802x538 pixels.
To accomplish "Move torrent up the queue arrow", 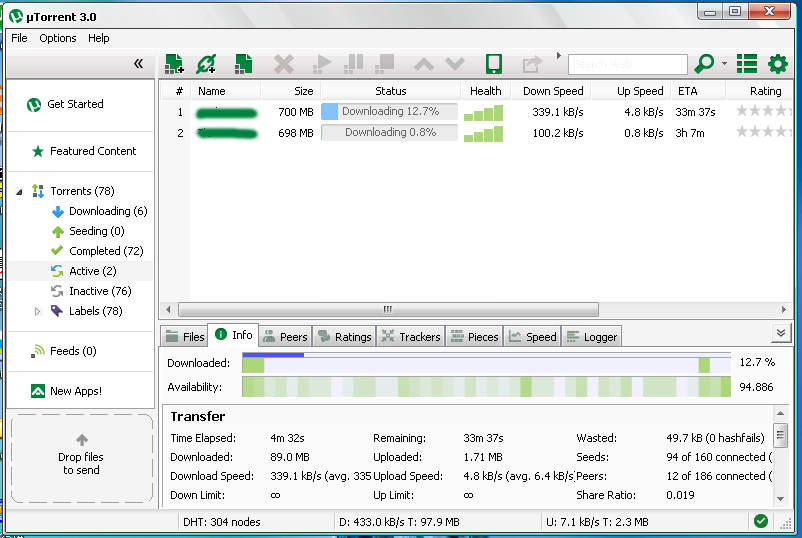I will 424,64.
